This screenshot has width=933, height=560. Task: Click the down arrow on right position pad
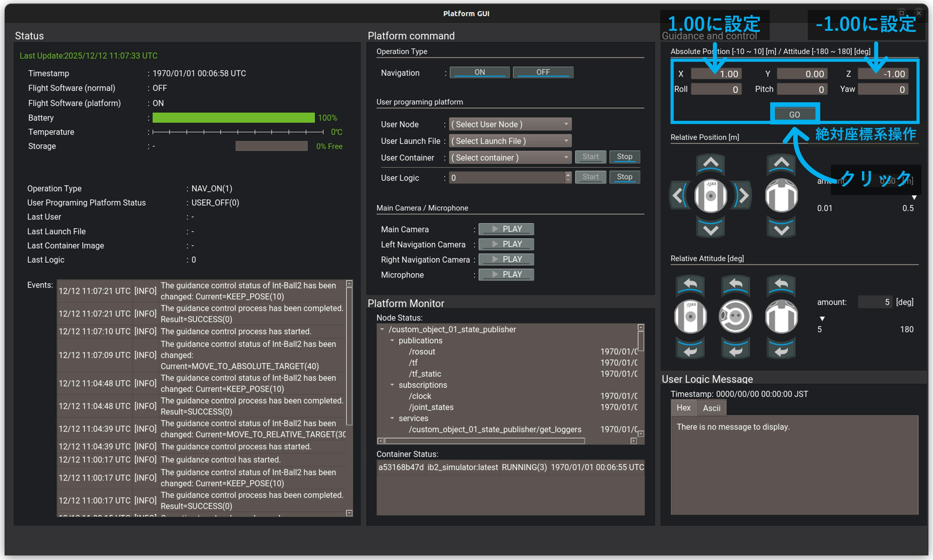(781, 229)
